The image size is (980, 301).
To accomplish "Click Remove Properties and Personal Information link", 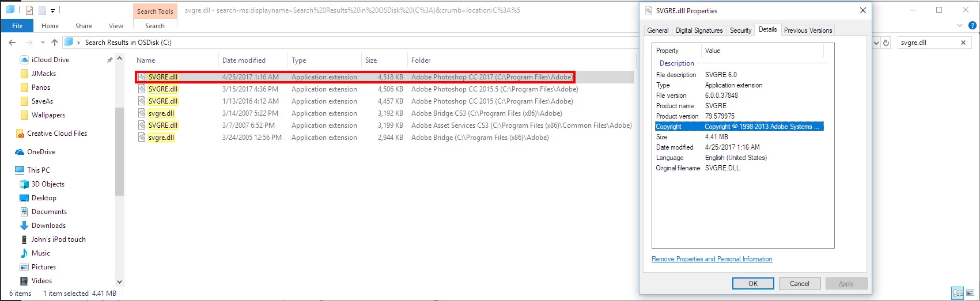I will pos(712,259).
